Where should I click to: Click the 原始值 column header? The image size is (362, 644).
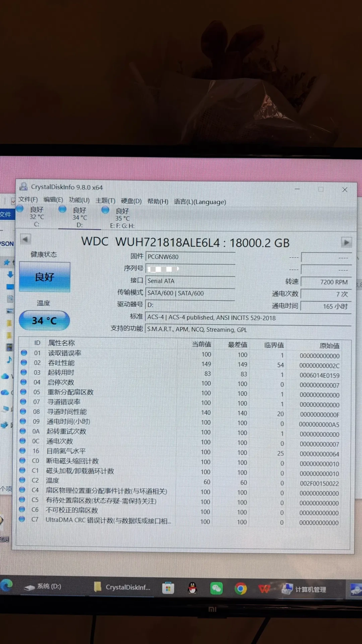(329, 345)
